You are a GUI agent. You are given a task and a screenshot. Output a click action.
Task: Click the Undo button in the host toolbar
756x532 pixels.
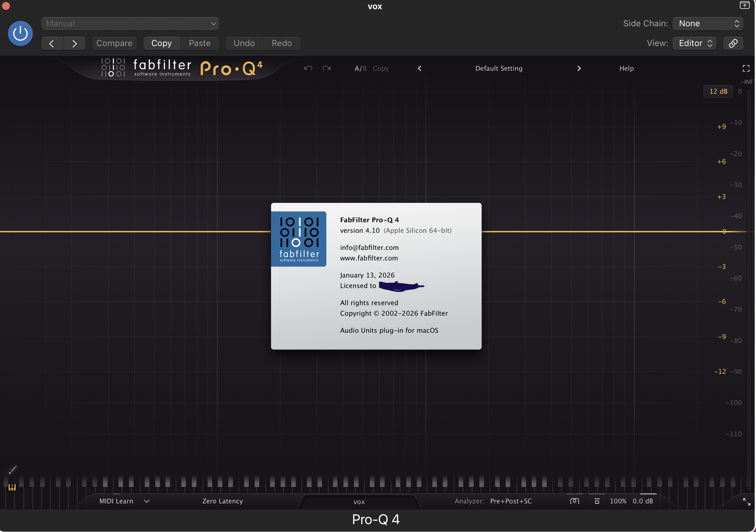pos(244,43)
